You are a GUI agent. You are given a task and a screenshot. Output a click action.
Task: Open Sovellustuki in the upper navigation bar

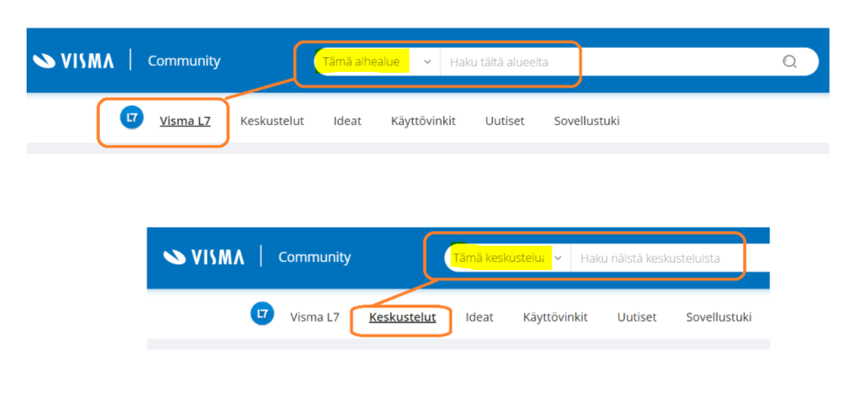(x=586, y=122)
